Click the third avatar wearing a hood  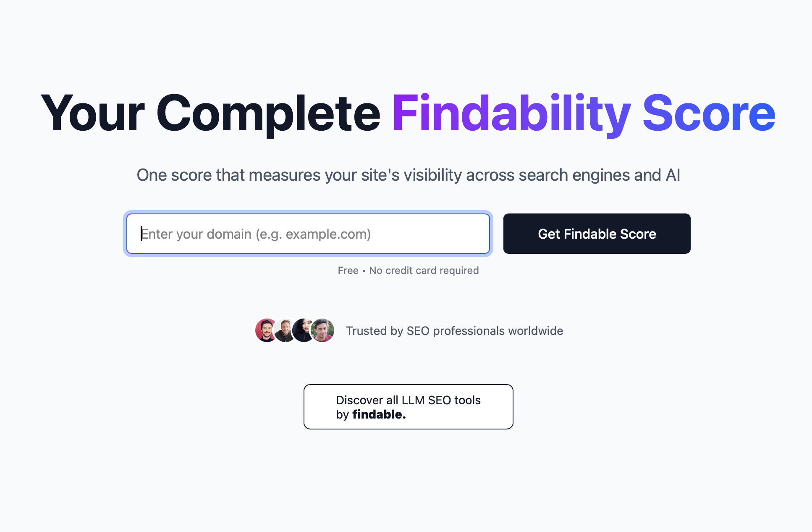point(304,331)
